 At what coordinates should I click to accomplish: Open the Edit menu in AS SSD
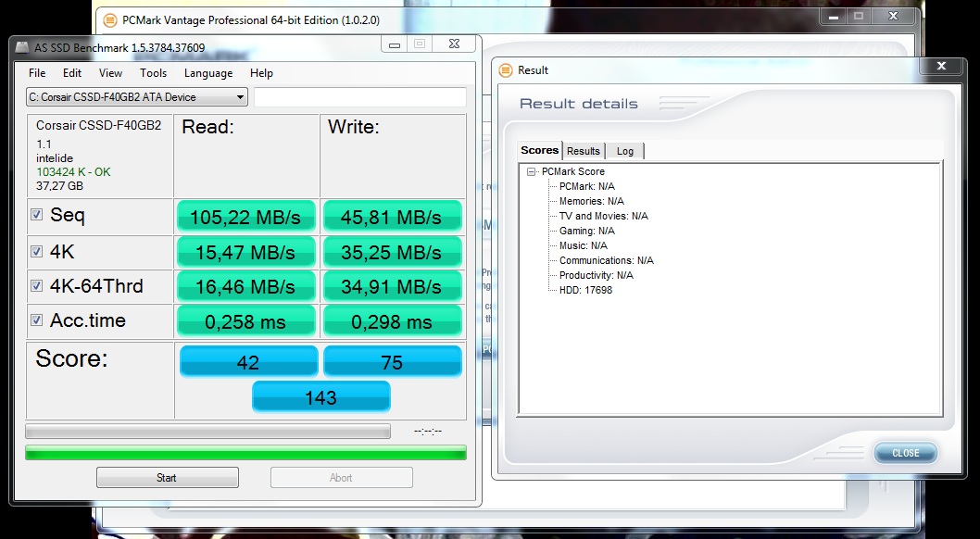click(72, 73)
